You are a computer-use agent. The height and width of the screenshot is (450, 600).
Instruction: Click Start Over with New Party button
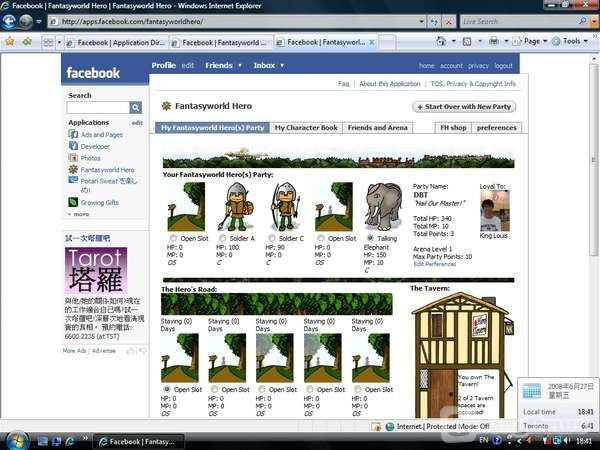(464, 107)
